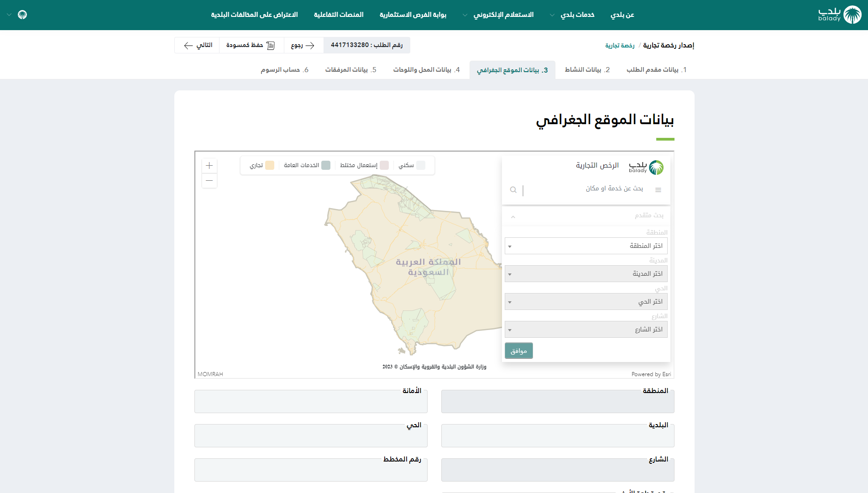Click the approve (موافق) button

coord(518,351)
